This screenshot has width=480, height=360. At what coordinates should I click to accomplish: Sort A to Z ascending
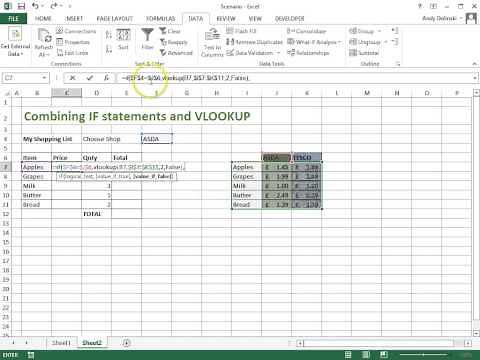[x=109, y=35]
